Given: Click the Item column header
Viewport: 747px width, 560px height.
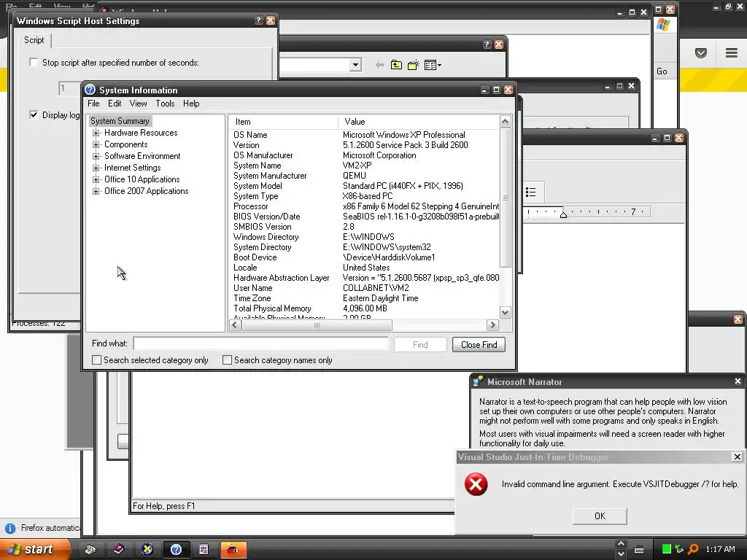Looking at the screenshot, I should (x=284, y=122).
